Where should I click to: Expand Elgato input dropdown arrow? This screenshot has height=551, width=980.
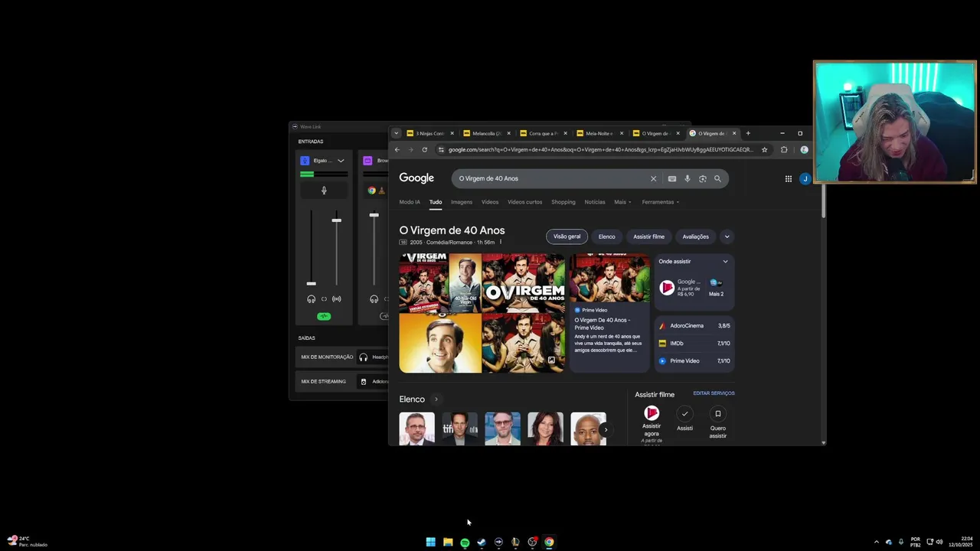coord(341,161)
